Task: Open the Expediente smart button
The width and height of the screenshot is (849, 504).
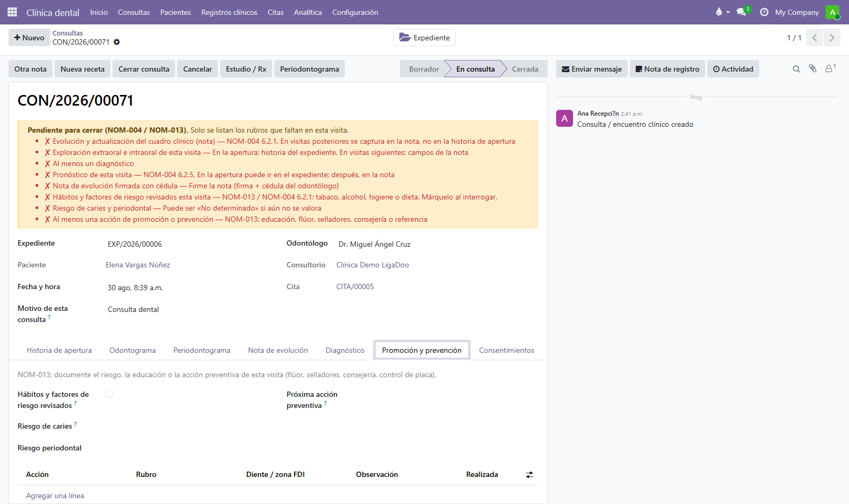Action: [x=424, y=38]
